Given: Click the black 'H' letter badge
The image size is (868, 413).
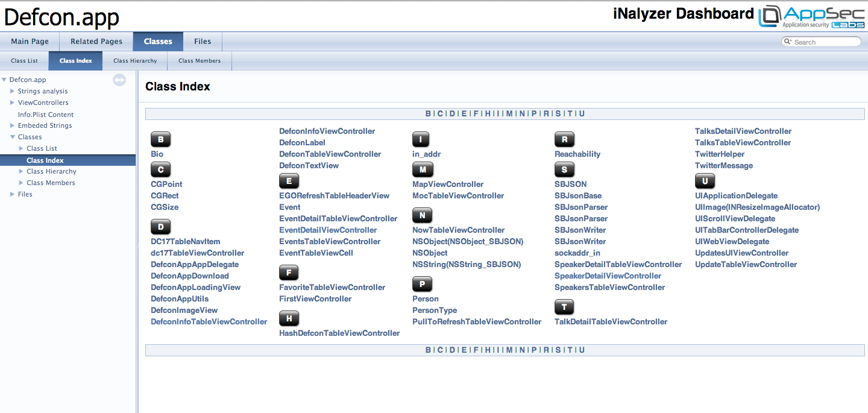Looking at the screenshot, I should pos(289,319).
